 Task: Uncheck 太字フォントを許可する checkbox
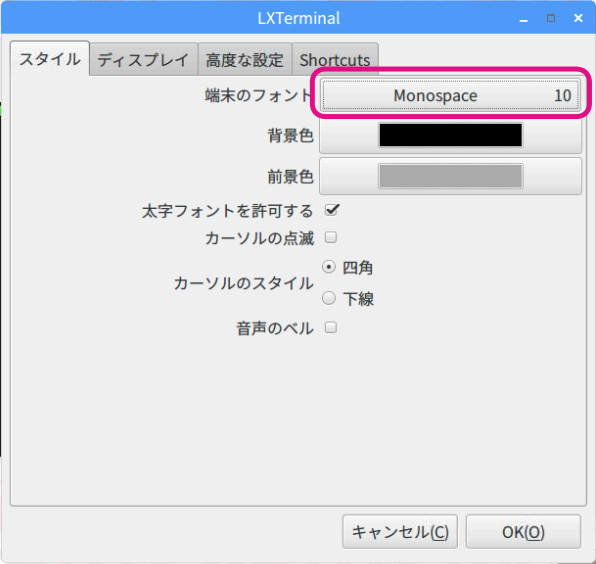[x=331, y=210]
